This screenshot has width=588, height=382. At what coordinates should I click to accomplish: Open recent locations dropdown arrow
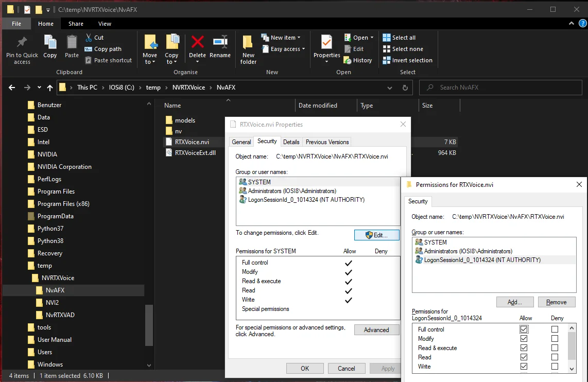[39, 88]
